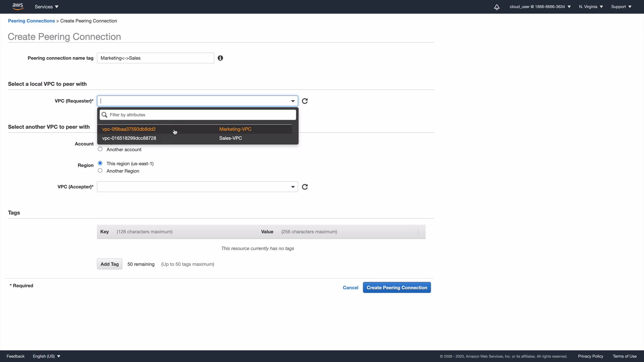Screen dimensions: 644x362
Task: Click the name tag info icon
Action: click(x=220, y=58)
